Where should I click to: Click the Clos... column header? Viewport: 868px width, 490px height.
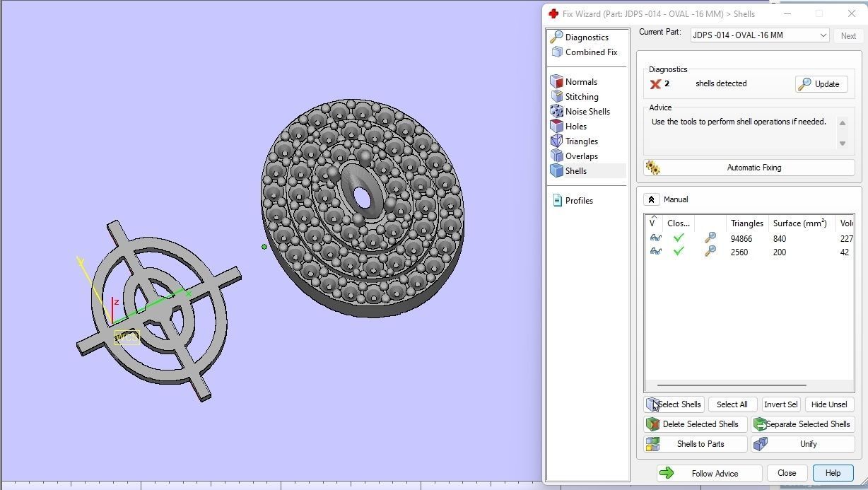[x=679, y=223]
